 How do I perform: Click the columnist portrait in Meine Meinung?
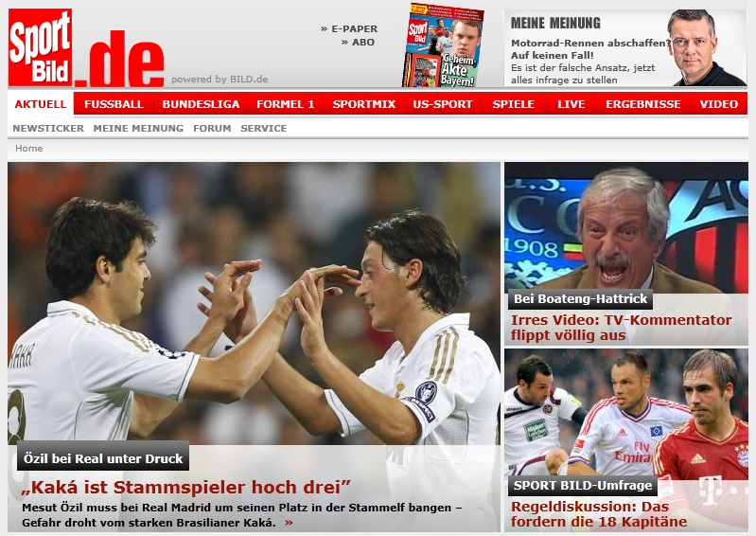(x=707, y=47)
